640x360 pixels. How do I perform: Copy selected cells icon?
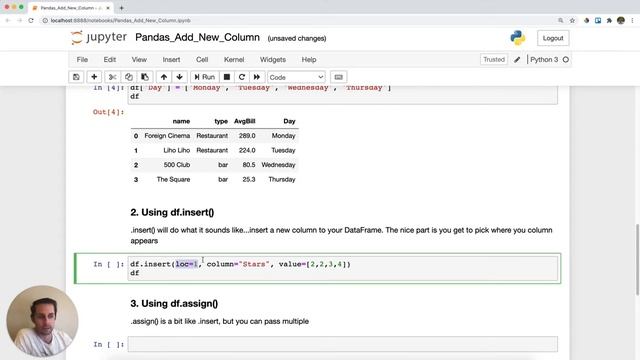click(x=129, y=77)
